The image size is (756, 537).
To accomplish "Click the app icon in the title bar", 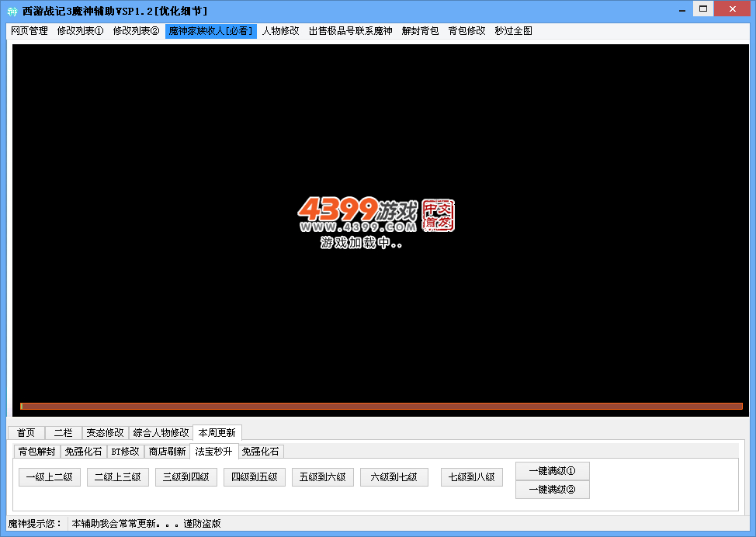I will [12, 11].
